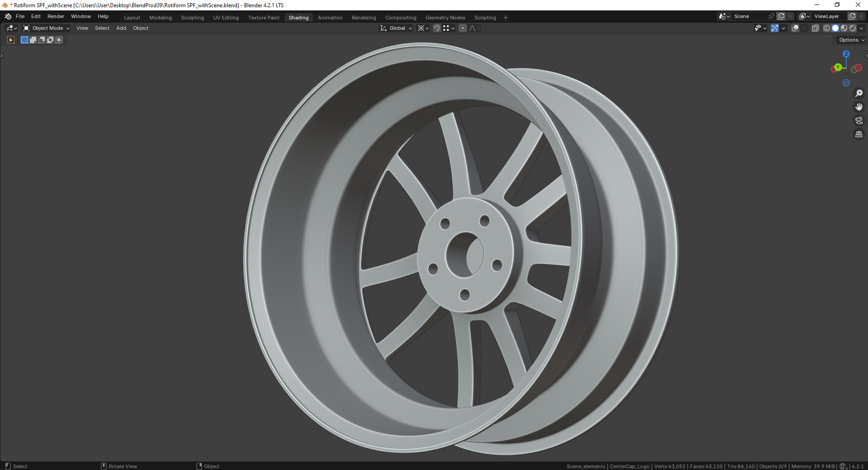
Task: Choose extend selection mode icon
Action: 33,40
